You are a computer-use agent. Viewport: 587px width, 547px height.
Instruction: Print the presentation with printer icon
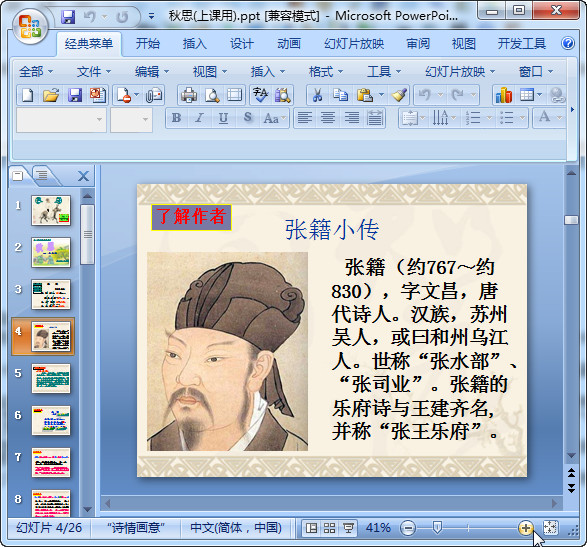point(189,95)
